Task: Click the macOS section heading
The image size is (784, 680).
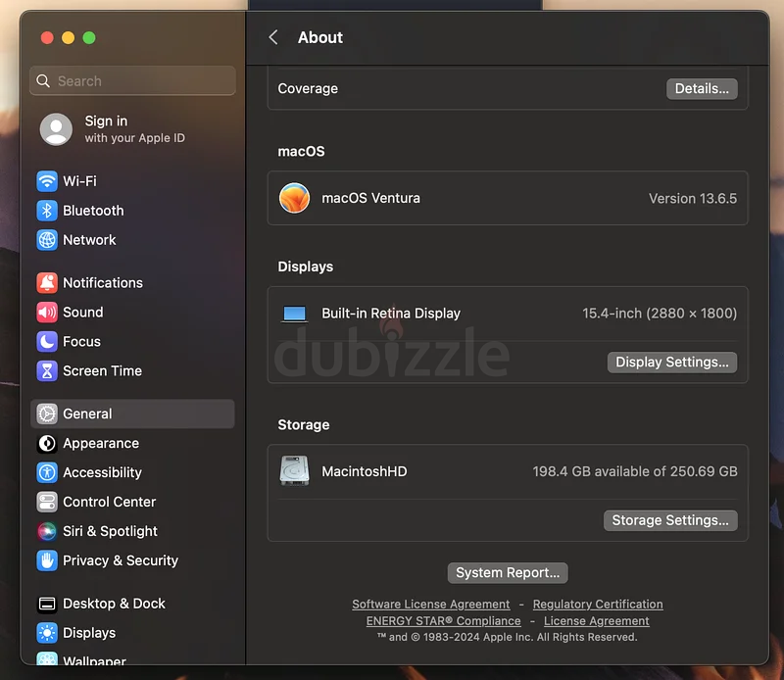Action: point(301,152)
